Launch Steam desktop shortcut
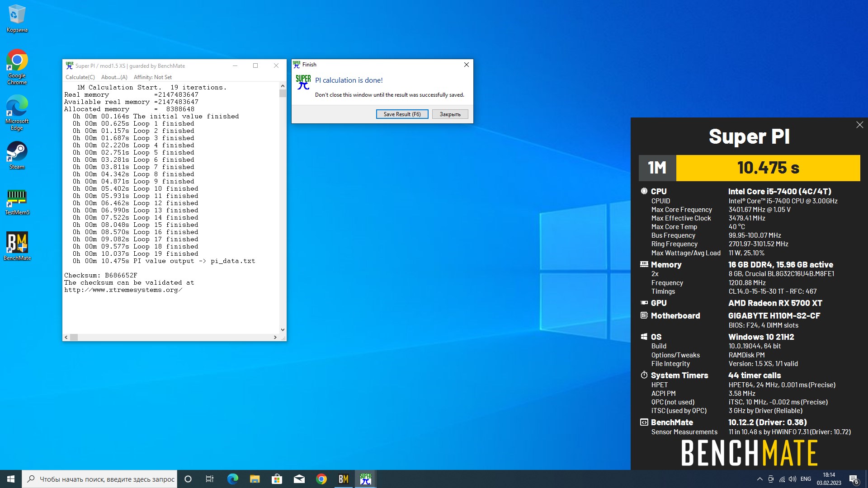This screenshot has width=868, height=488. tap(17, 155)
